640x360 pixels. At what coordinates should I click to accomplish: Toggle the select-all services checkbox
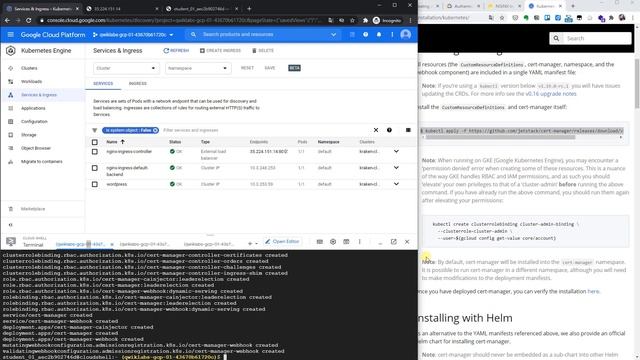tap(95, 142)
